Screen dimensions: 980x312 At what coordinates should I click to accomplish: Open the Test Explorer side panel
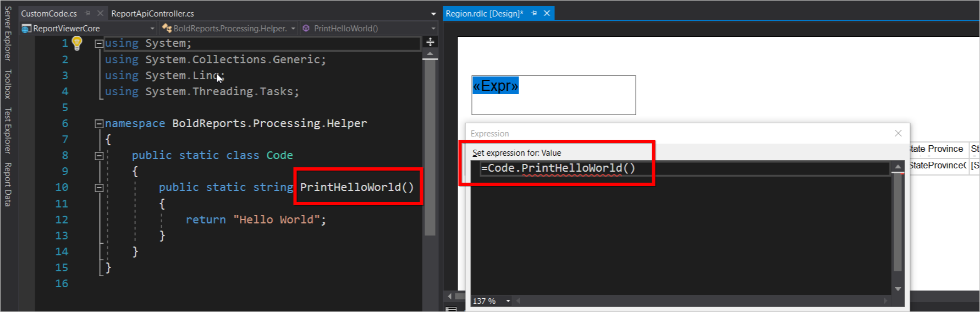point(8,131)
